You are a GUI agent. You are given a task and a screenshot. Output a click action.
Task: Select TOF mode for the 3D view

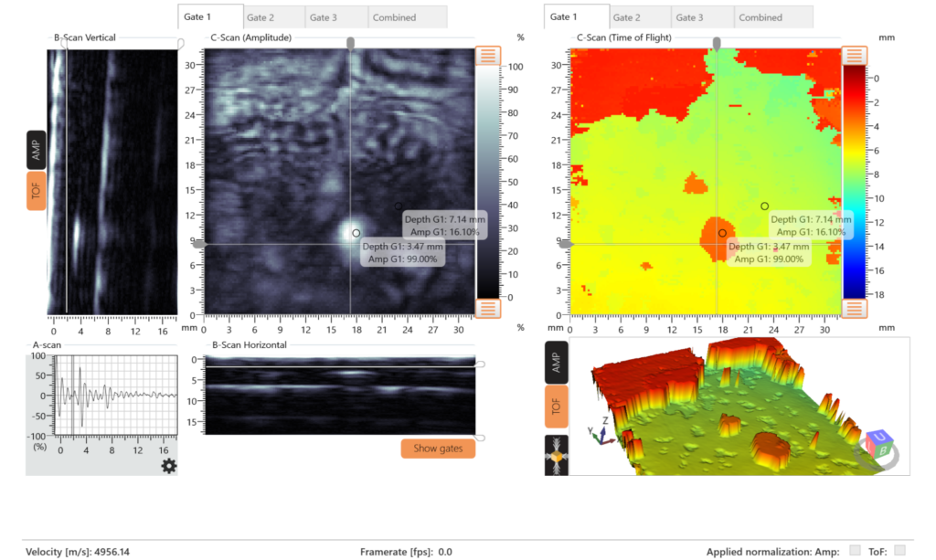click(x=556, y=407)
